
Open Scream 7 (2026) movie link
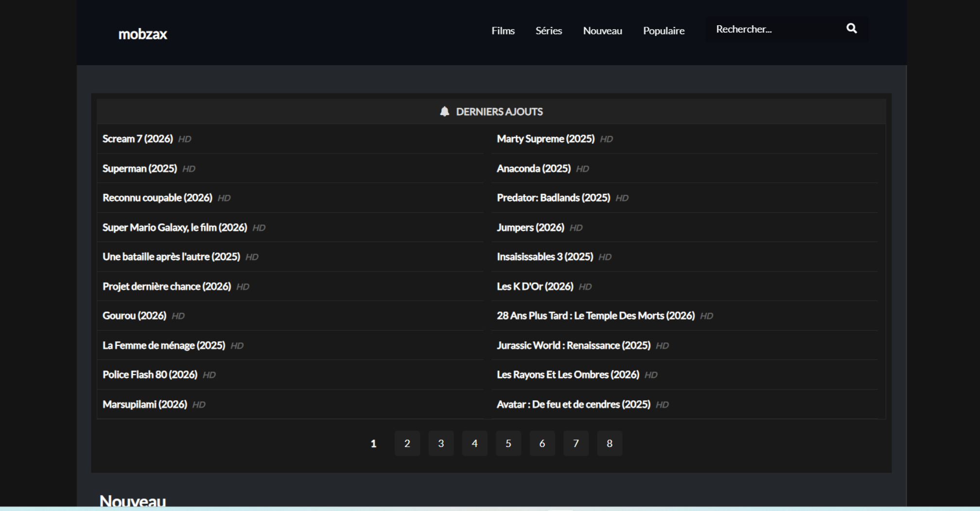138,139
